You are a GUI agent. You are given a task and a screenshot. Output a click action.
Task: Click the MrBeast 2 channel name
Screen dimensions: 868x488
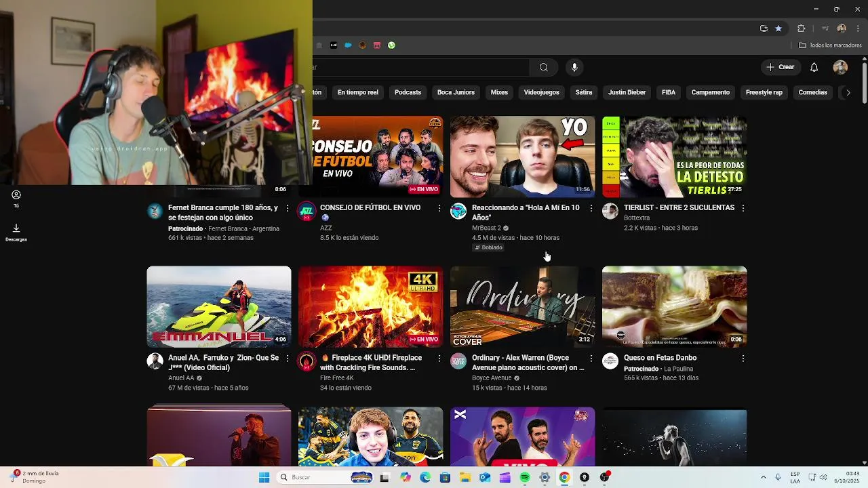(486, 228)
